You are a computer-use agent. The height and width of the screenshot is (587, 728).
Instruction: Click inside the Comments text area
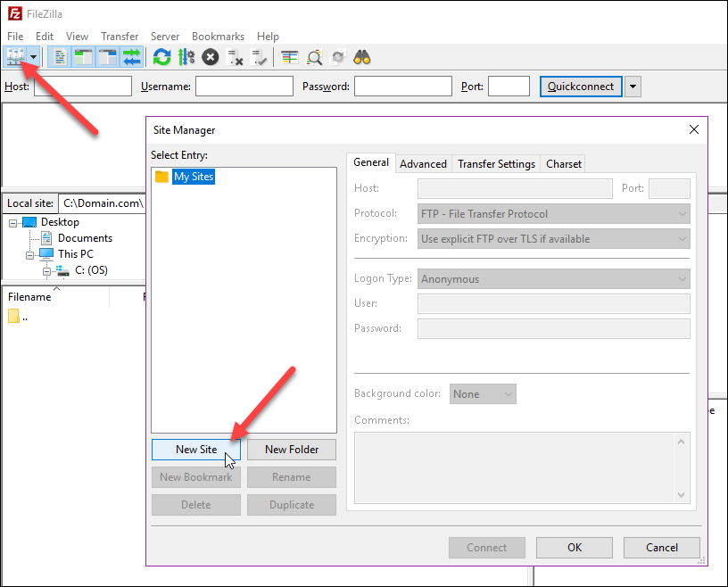(515, 467)
